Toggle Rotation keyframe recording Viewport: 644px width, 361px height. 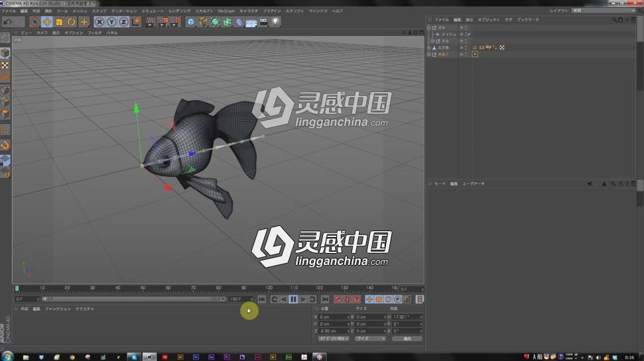click(x=388, y=299)
